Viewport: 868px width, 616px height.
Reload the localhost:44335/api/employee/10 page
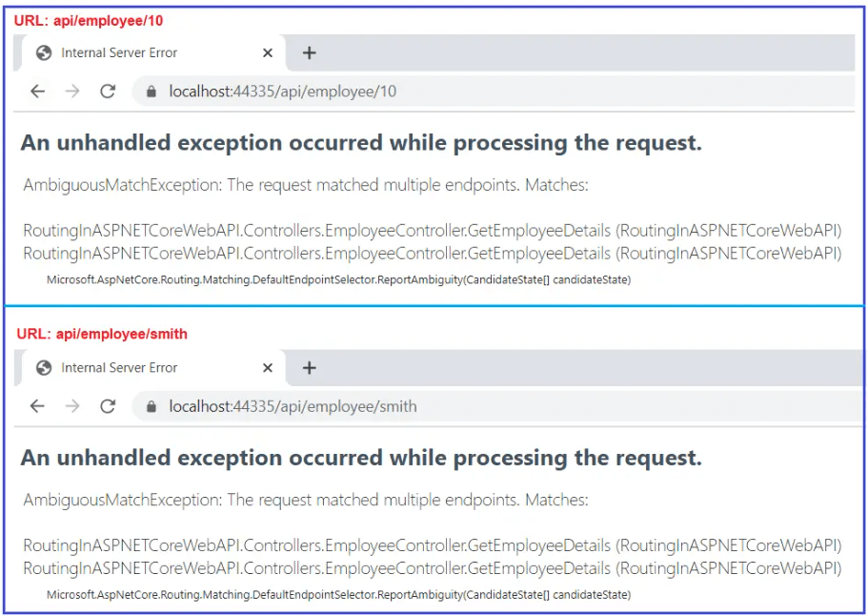pyautogui.click(x=108, y=92)
